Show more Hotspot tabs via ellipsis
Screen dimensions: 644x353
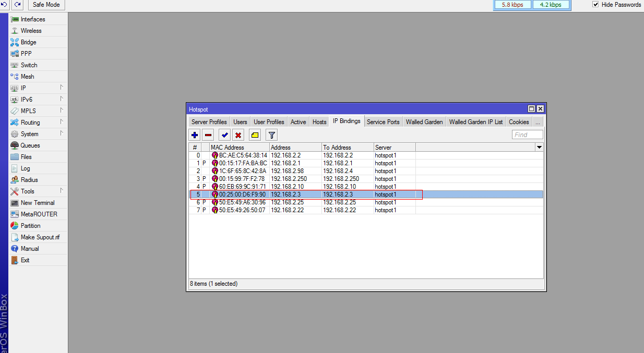pos(537,122)
